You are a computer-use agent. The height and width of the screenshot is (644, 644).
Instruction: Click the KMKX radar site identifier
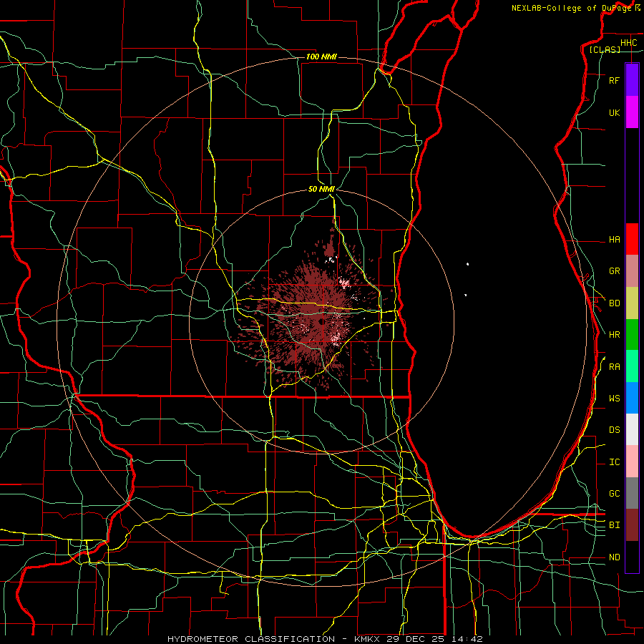click(366, 639)
